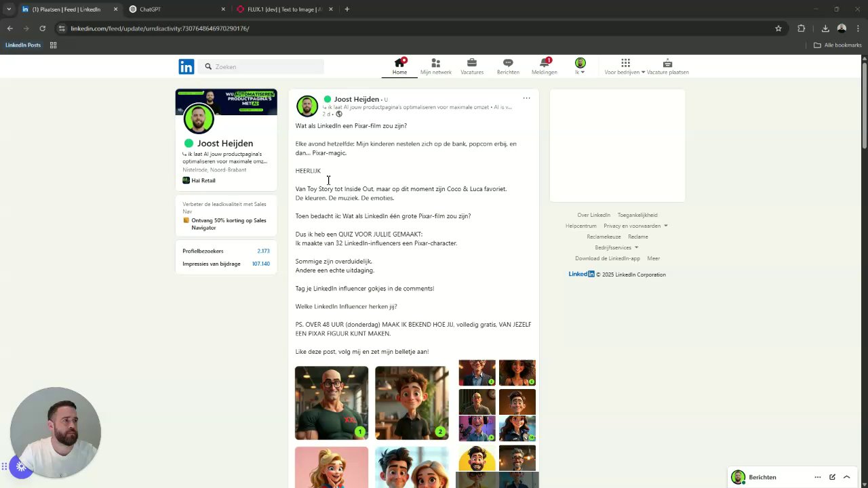
Task: Expand the messaging panel with the chevron
Action: (846, 477)
